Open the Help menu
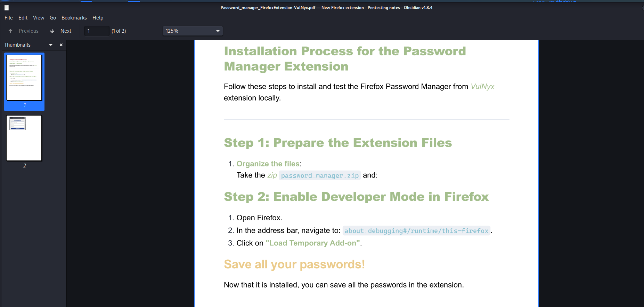 pyautogui.click(x=98, y=18)
